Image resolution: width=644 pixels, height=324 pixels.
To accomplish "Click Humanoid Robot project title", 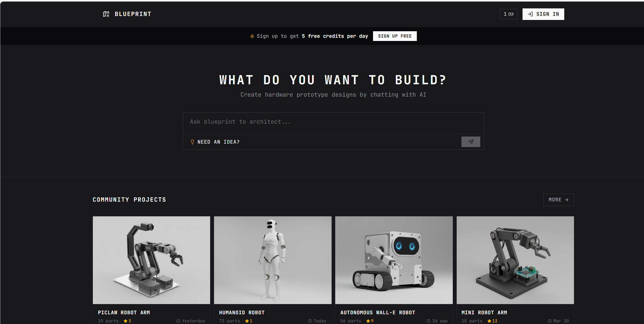I will tap(242, 312).
